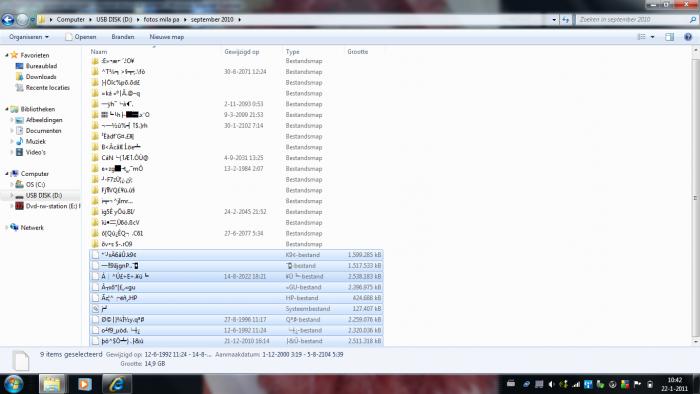Expand the Netwerk tree group

(7, 228)
